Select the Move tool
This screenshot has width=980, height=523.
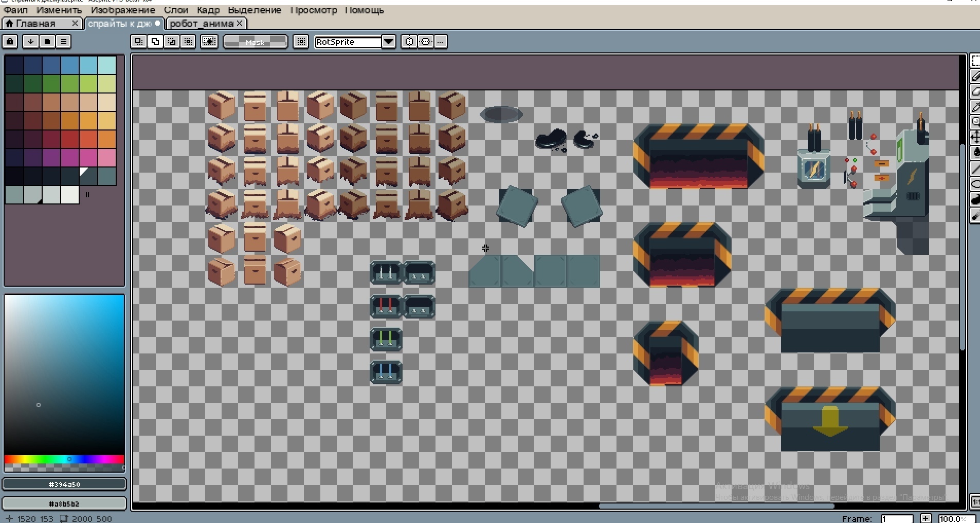point(975,137)
